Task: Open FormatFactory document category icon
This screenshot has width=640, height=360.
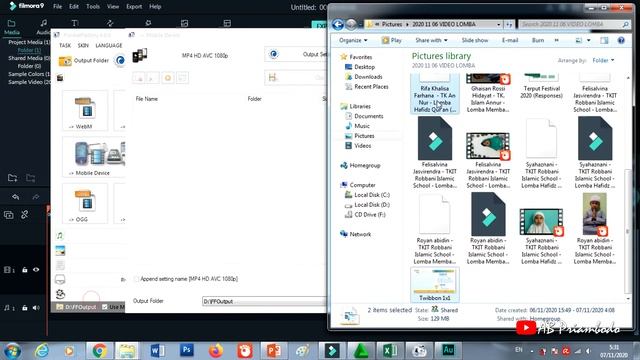Action: pyautogui.click(x=60, y=265)
